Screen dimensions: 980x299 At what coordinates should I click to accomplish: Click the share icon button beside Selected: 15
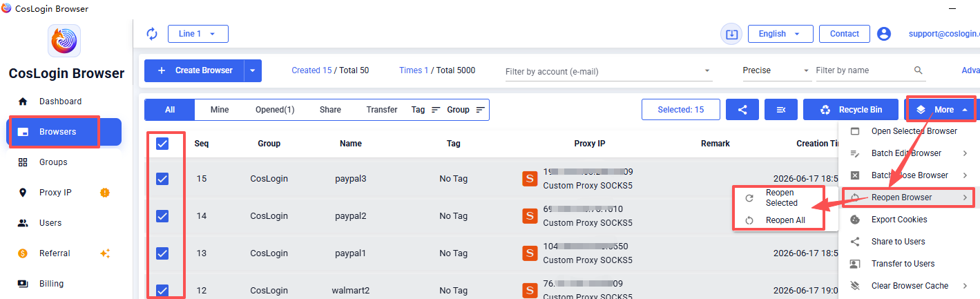(742, 110)
